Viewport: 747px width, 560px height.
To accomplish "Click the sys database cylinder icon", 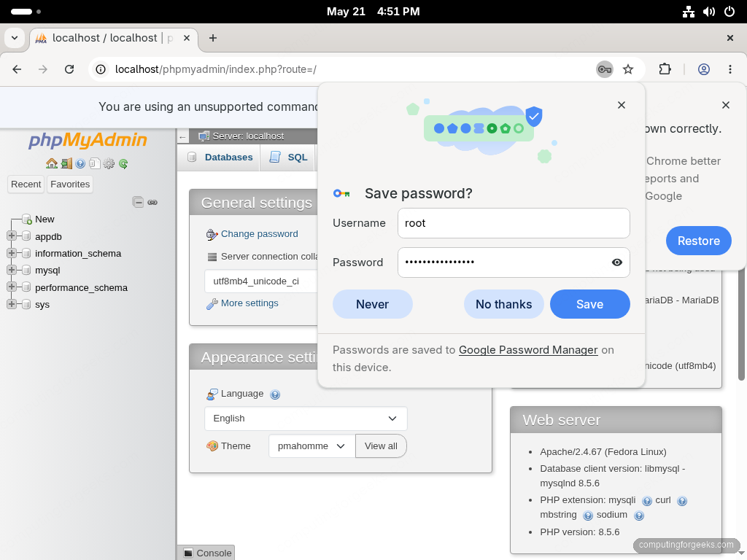I will pyautogui.click(x=26, y=304).
